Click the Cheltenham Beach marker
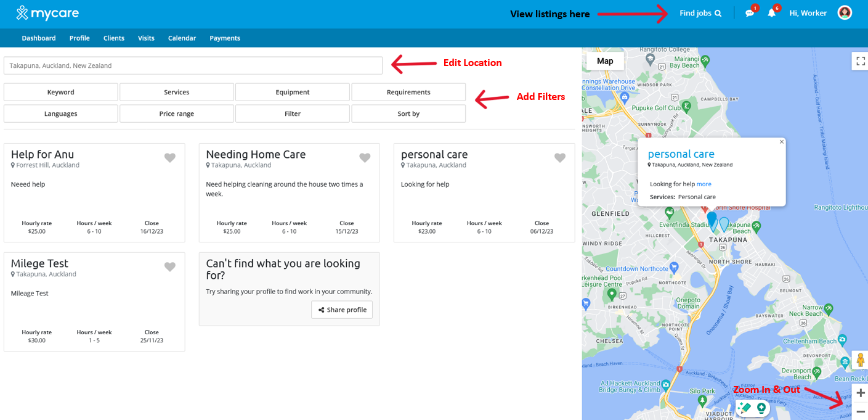 coord(842,339)
